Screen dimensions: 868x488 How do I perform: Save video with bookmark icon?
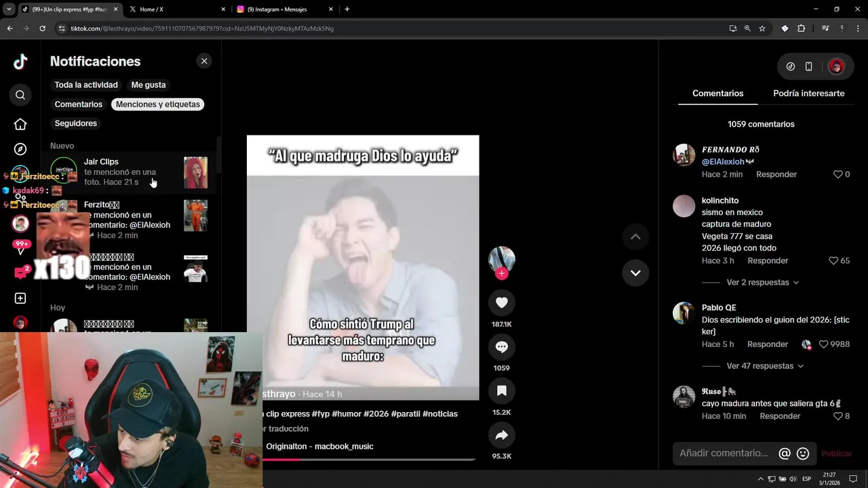(502, 391)
